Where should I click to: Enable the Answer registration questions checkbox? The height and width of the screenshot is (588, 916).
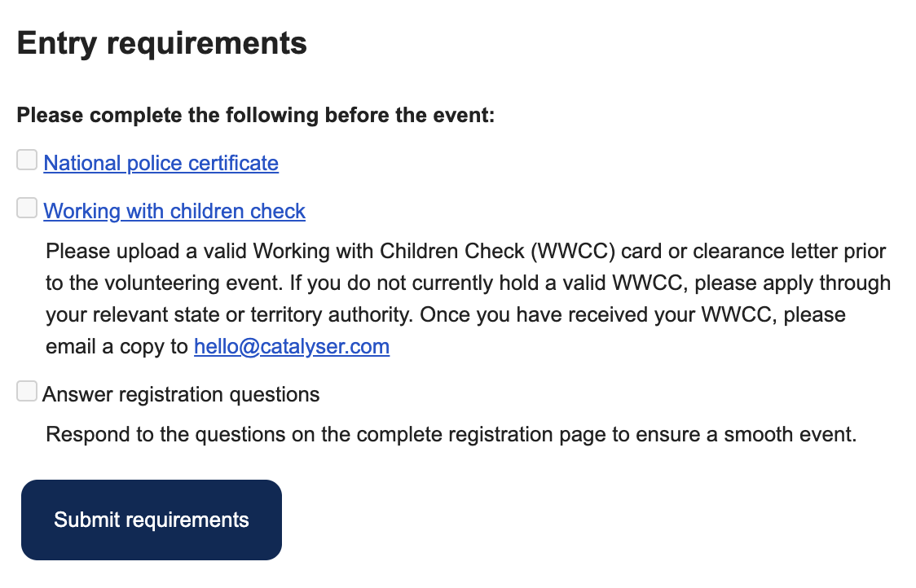pyautogui.click(x=27, y=391)
